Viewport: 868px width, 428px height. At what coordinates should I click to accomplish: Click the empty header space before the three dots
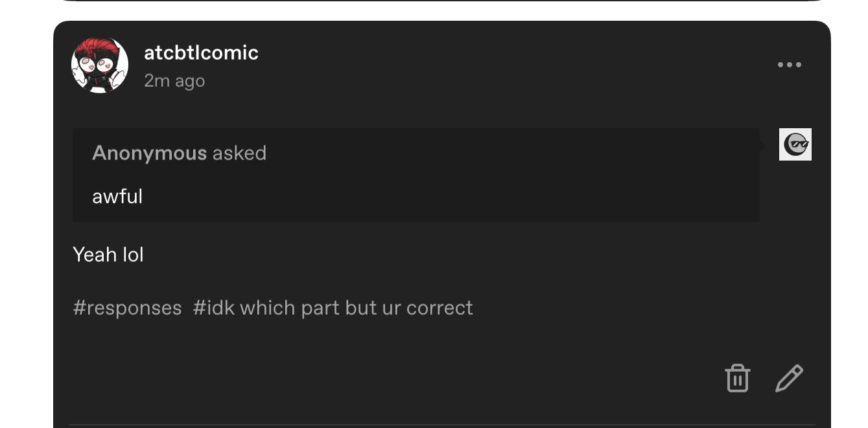519,65
